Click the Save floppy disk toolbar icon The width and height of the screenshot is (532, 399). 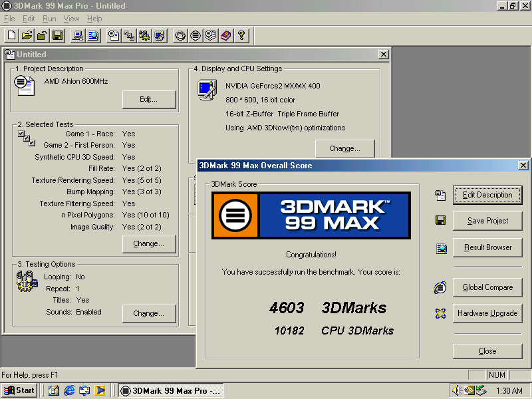click(57, 35)
